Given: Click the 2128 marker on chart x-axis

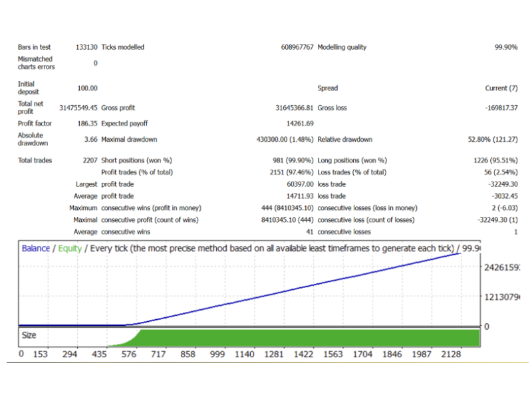Looking at the screenshot, I should point(451,354).
